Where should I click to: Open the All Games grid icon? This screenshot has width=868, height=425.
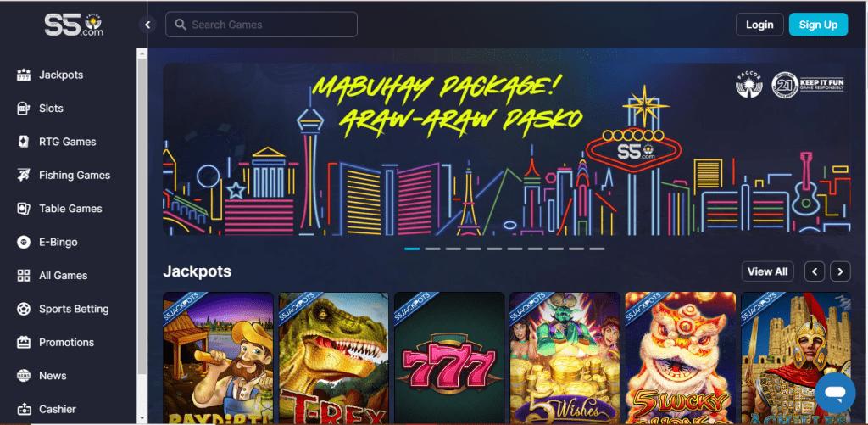(x=24, y=276)
